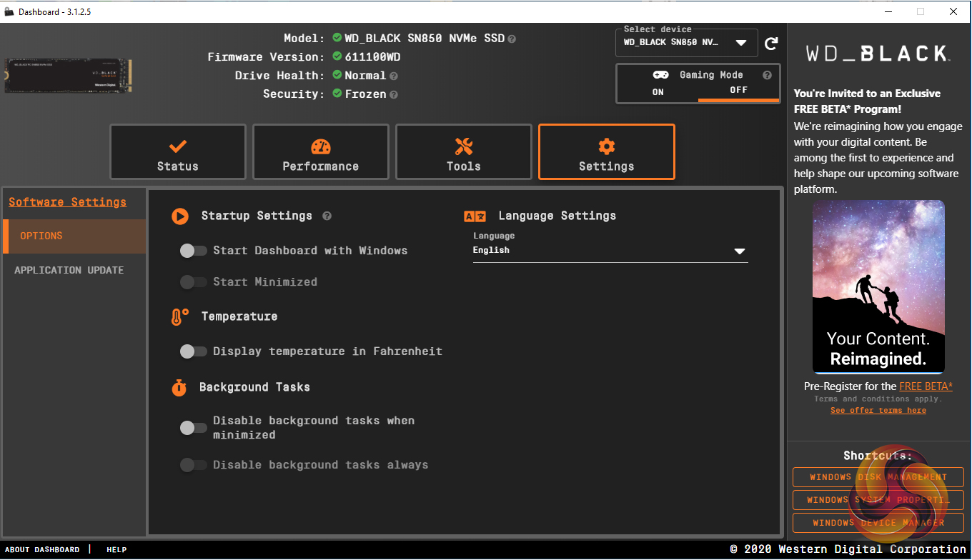Click the Startup Settings play icon
Image resolution: width=972 pixels, height=560 pixels.
point(180,216)
